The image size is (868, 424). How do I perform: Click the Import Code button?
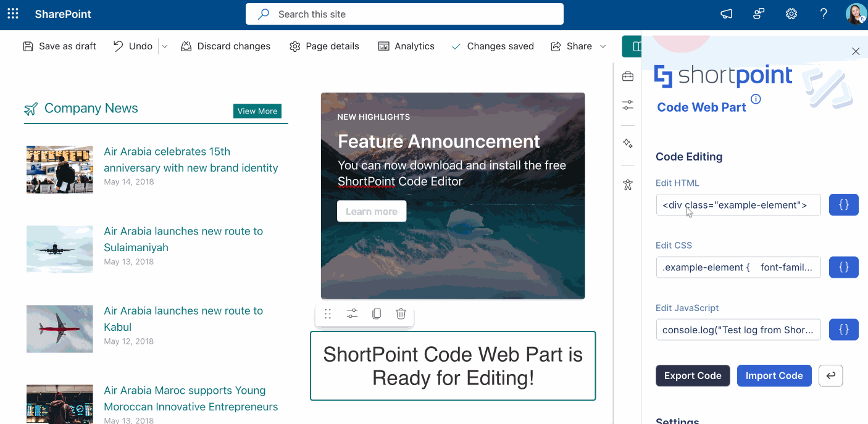coord(774,376)
